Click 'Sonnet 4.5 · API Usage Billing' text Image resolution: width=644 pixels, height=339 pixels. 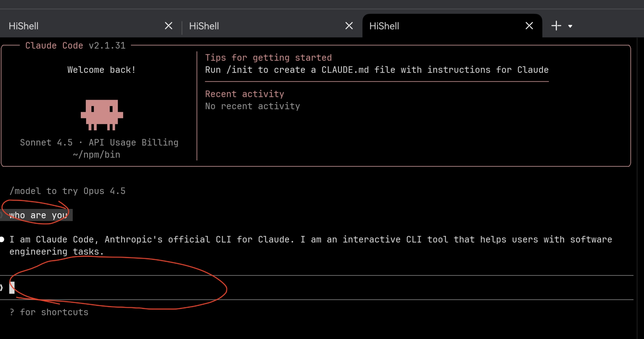click(99, 142)
